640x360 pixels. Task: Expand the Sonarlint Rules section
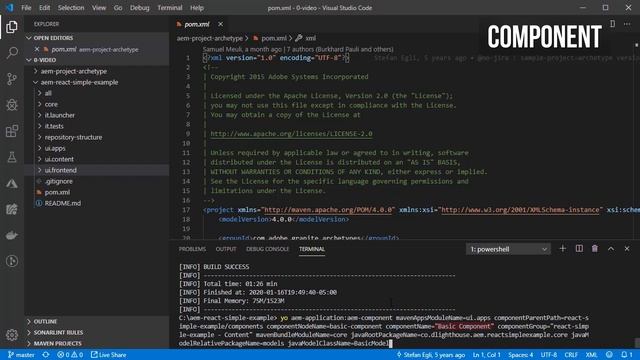click(29, 333)
